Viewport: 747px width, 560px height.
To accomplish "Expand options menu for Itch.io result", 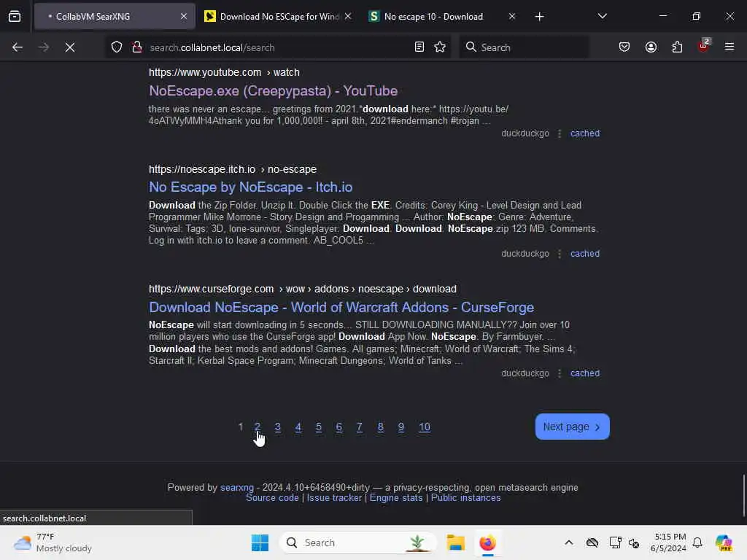I will (x=560, y=254).
